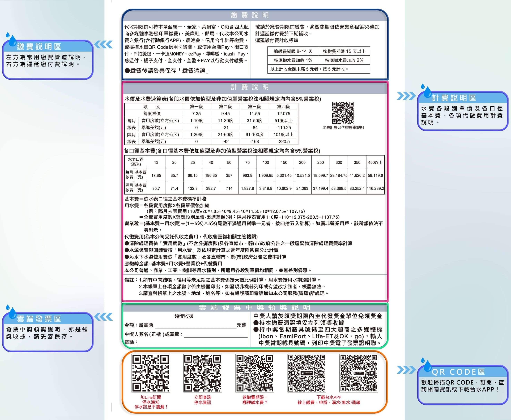The image size is (511, 420).
Task: Click the unit price cell 12.075
Action: (x=284, y=114)
